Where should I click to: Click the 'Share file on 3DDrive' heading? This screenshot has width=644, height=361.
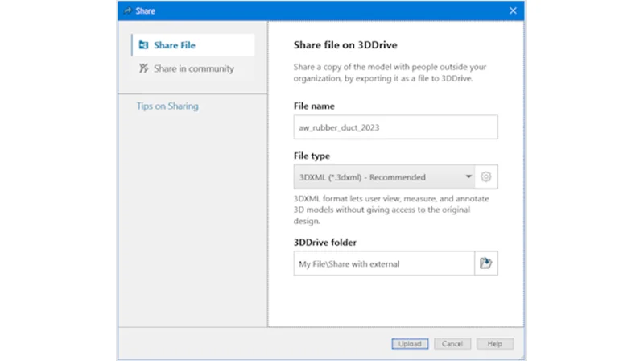tap(345, 45)
